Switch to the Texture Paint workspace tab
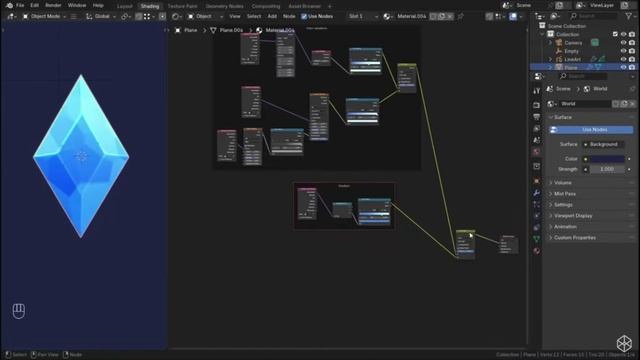This screenshot has width=640, height=360. (182, 6)
